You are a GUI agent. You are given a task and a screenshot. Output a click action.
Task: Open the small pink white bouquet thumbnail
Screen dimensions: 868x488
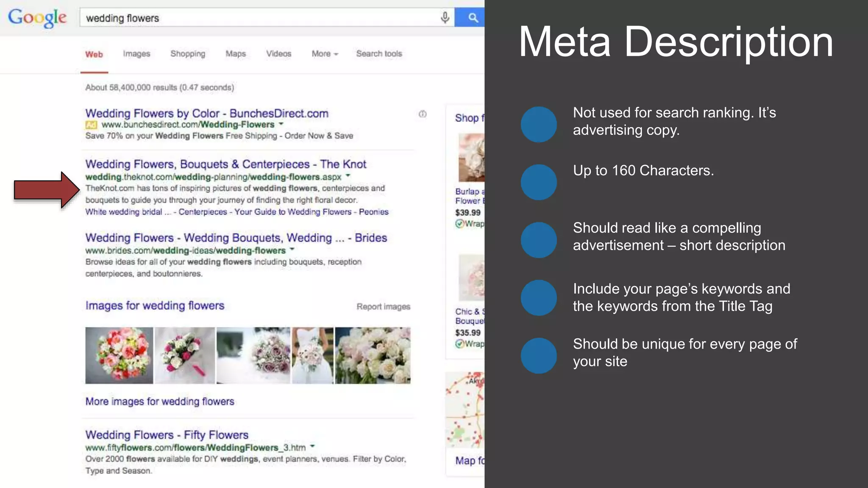click(x=185, y=355)
